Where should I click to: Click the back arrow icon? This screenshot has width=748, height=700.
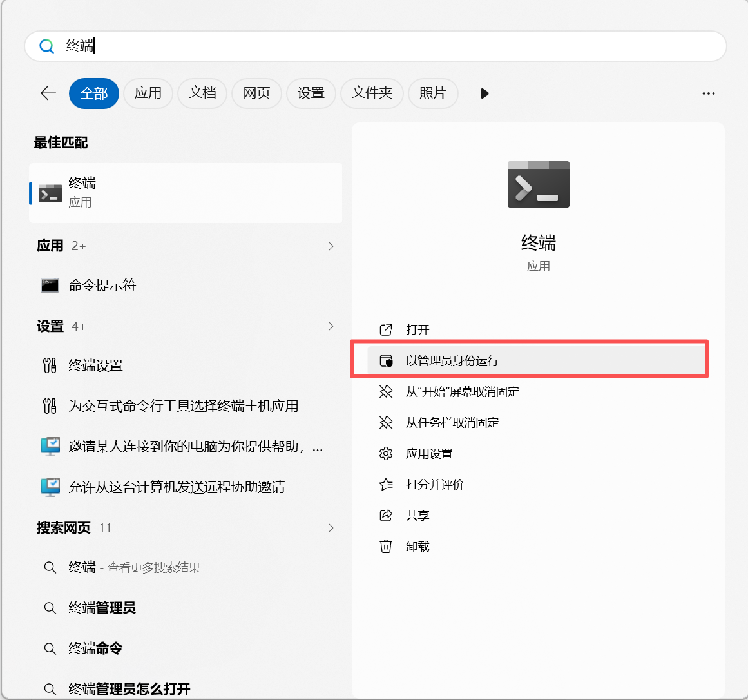coord(48,93)
